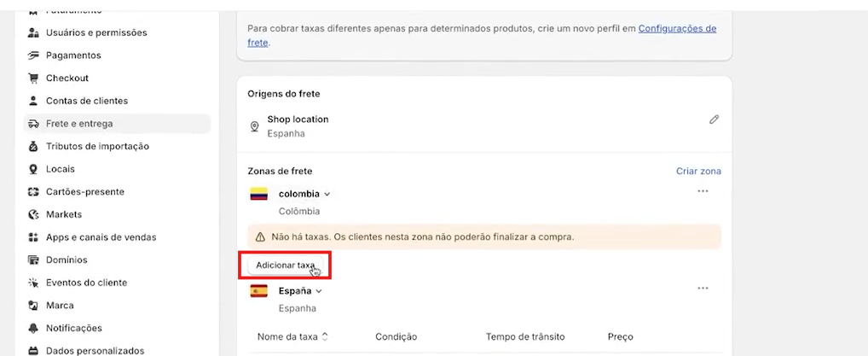Viewport: 868px width, 356px height.
Task: Click the Cartões-presente gift card icon
Action: [33, 192]
